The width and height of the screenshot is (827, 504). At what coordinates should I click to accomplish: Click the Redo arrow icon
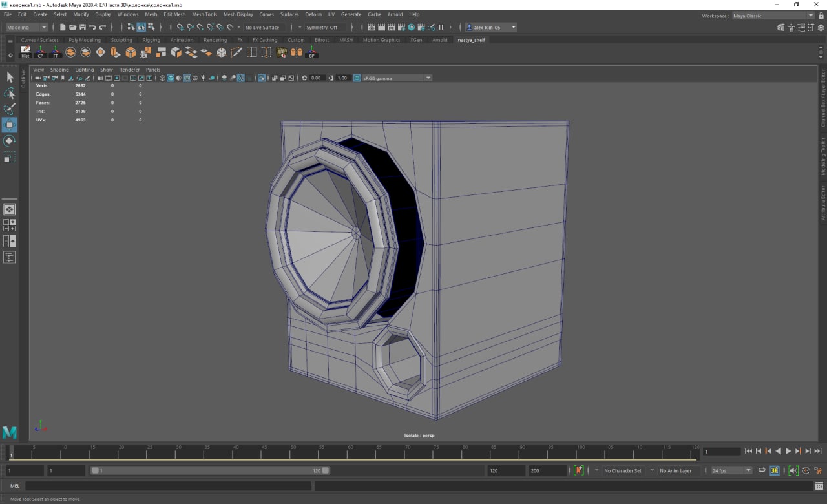click(x=102, y=27)
